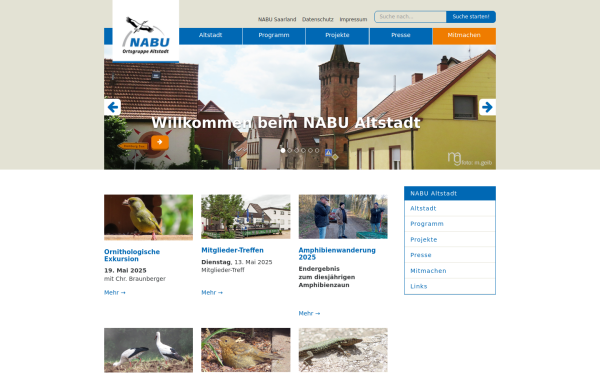This screenshot has height=375, width=600.
Task: Select 'Presse' in the sidebar menu
Action: [450, 255]
